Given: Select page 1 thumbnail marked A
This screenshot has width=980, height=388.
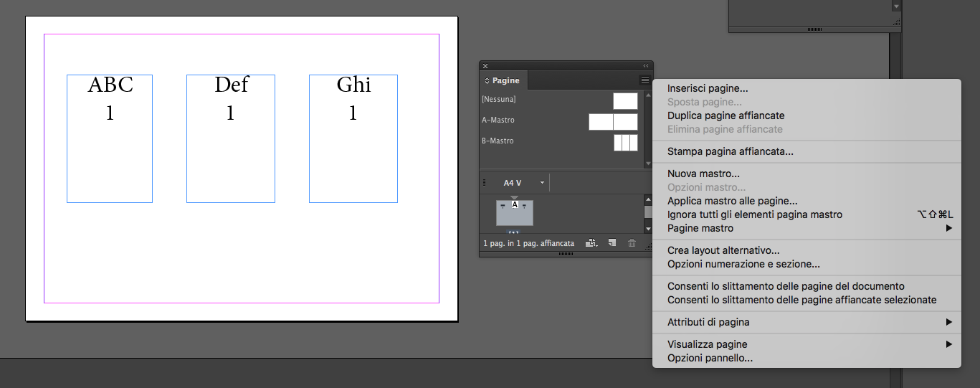Looking at the screenshot, I should 515,212.
